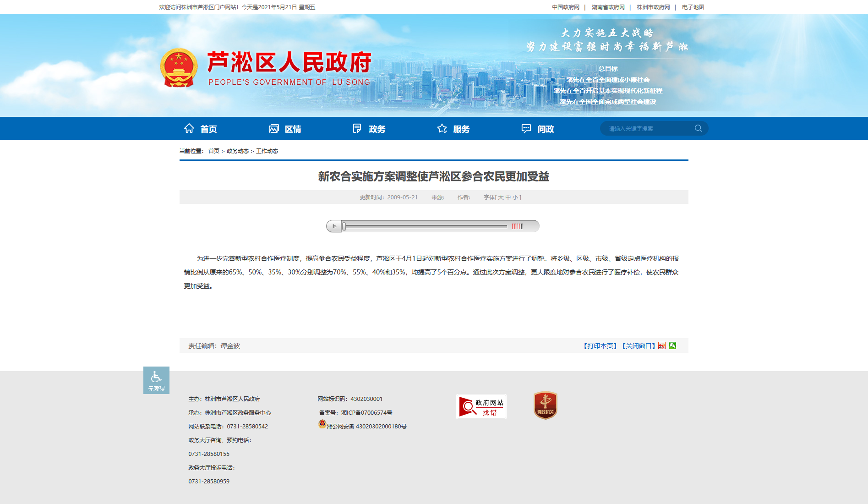Open the 政务 navigation menu item
Viewport: 868px width, 504px height.
pyautogui.click(x=369, y=129)
